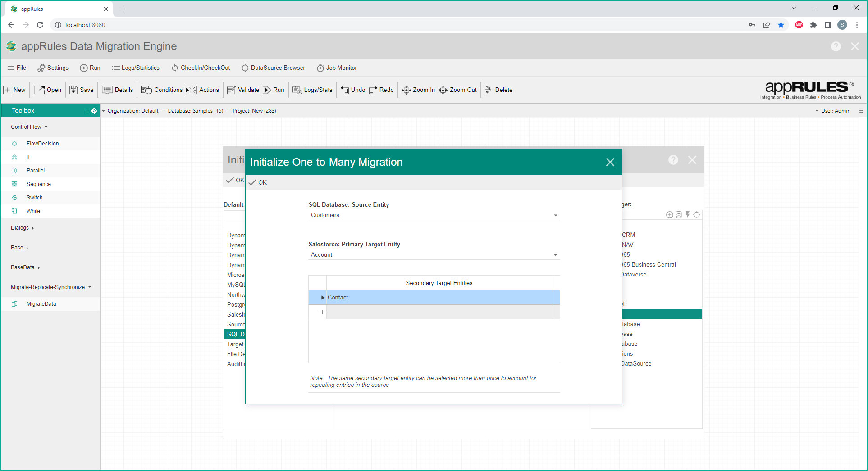Click the Zoom In toolbar icon
The height and width of the screenshot is (471, 868).
(406, 90)
